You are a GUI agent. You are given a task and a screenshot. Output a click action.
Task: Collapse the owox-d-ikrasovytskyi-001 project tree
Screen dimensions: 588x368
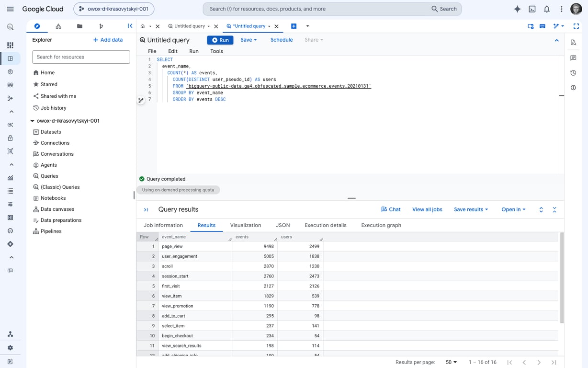[x=33, y=121]
